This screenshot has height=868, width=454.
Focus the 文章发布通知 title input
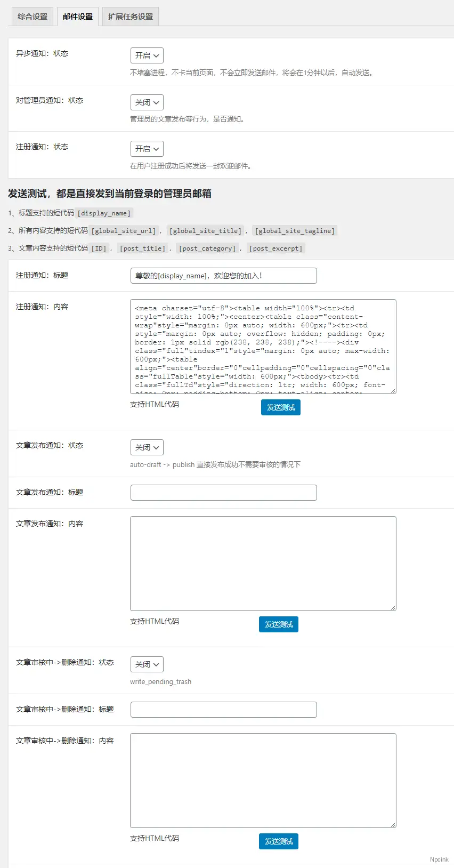[223, 493]
